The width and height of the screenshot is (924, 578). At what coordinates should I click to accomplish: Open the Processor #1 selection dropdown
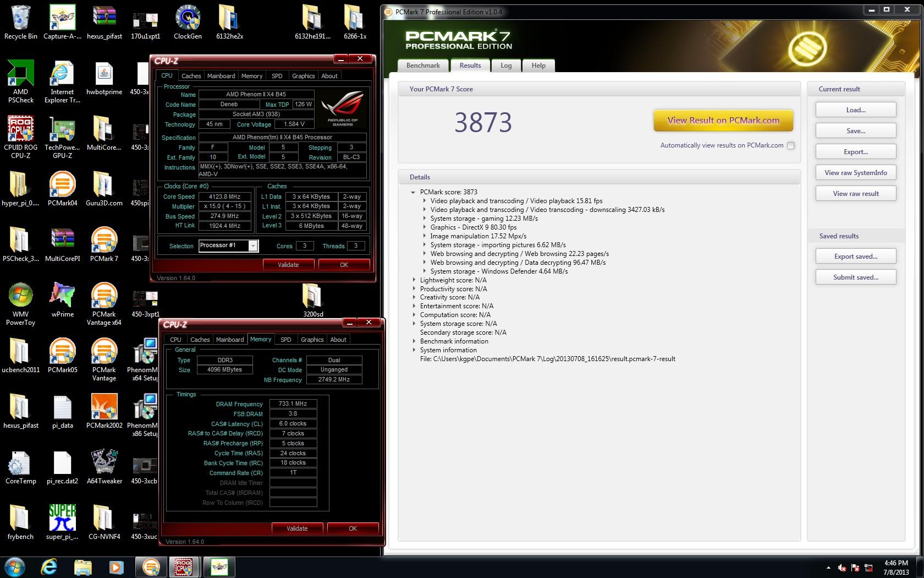tap(253, 246)
